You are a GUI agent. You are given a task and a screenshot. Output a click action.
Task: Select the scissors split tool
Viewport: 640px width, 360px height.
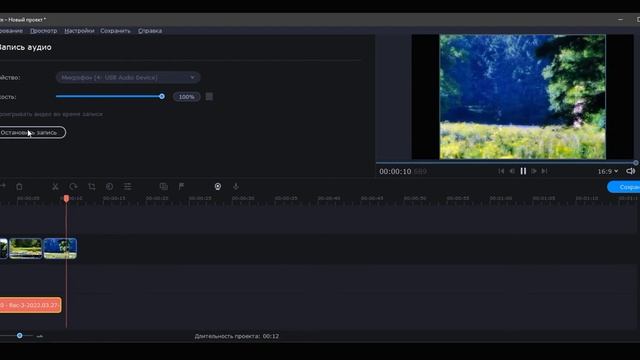(55, 187)
